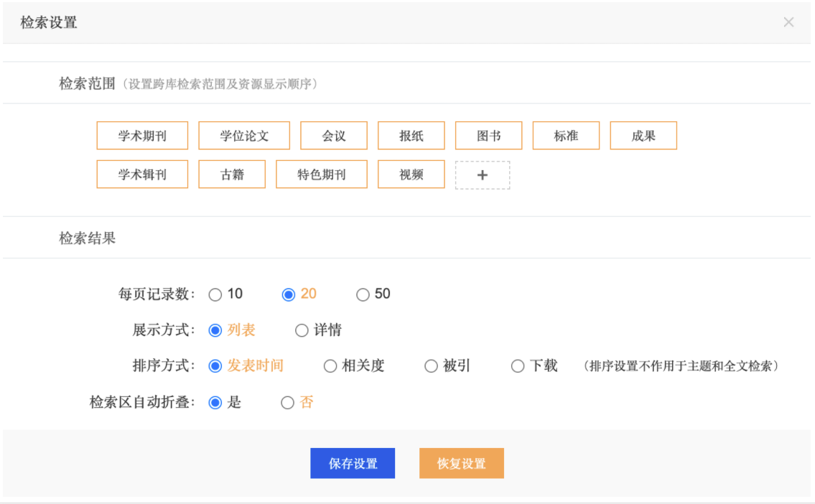Toggle the 学术辑刊 search scope
Viewport: 815px width, 504px height.
click(x=141, y=174)
